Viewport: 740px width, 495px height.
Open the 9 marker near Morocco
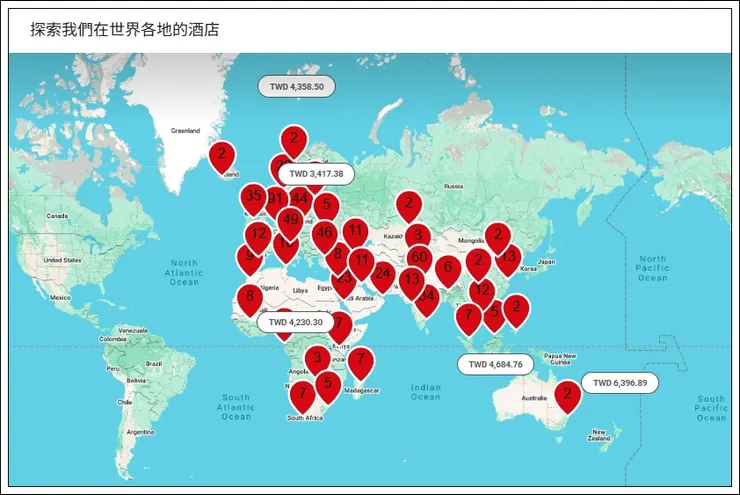250,260
